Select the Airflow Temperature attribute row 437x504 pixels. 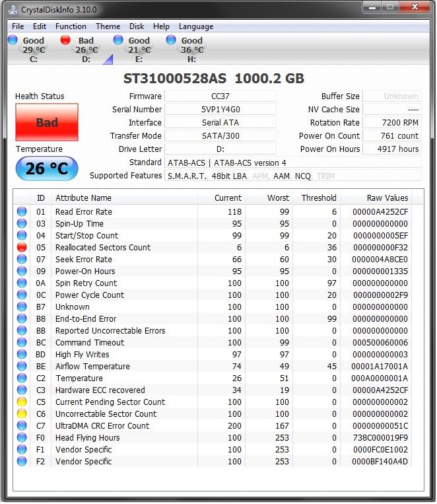coord(92,367)
